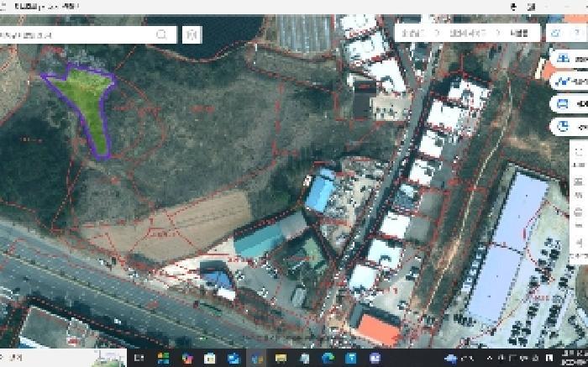The width and height of the screenshot is (588, 367).
Task: Click the menu icon at the title bar's left edge
Action: (3, 7)
